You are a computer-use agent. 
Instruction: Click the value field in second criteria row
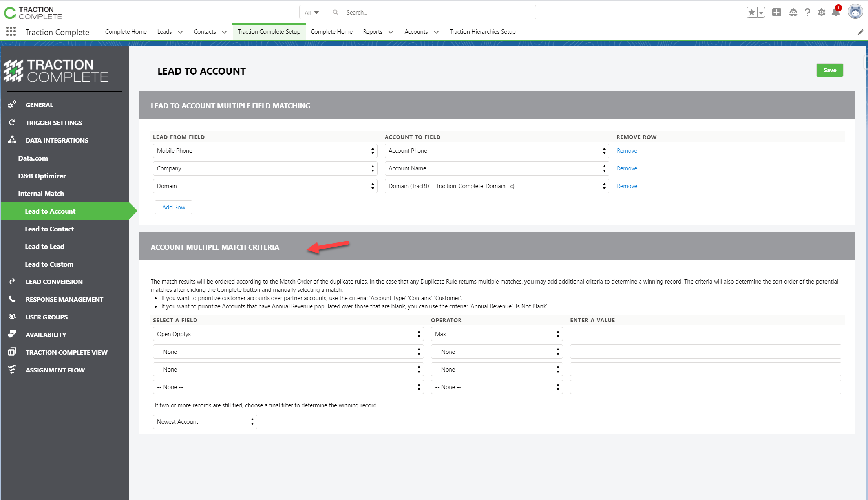(705, 352)
